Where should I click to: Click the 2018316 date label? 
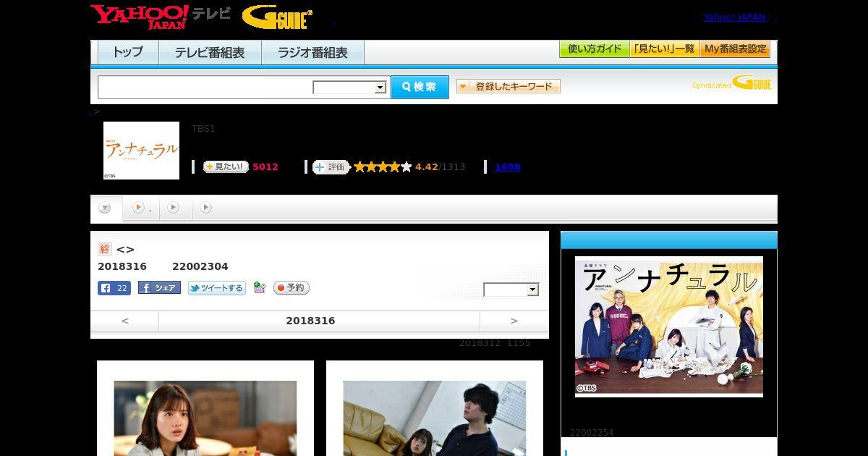pos(310,321)
